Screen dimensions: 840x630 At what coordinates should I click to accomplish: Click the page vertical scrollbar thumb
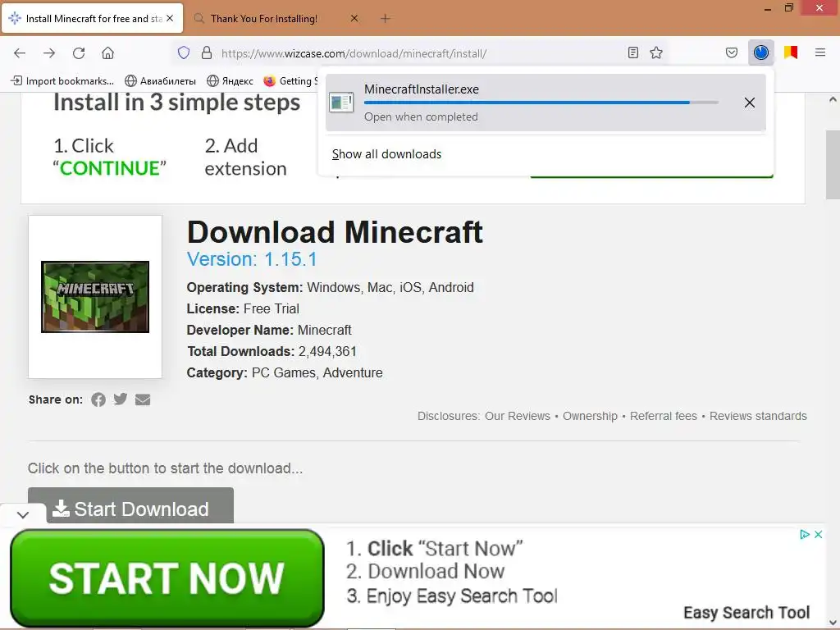(833, 164)
